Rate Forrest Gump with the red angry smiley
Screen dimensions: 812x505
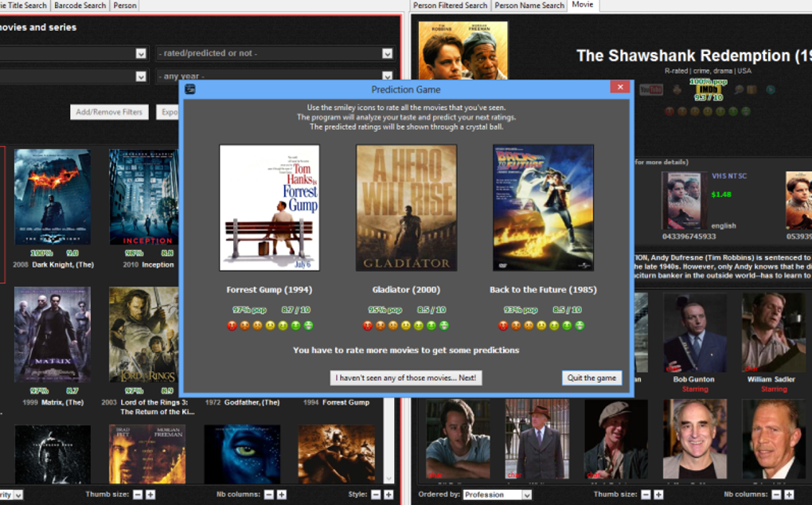232,326
